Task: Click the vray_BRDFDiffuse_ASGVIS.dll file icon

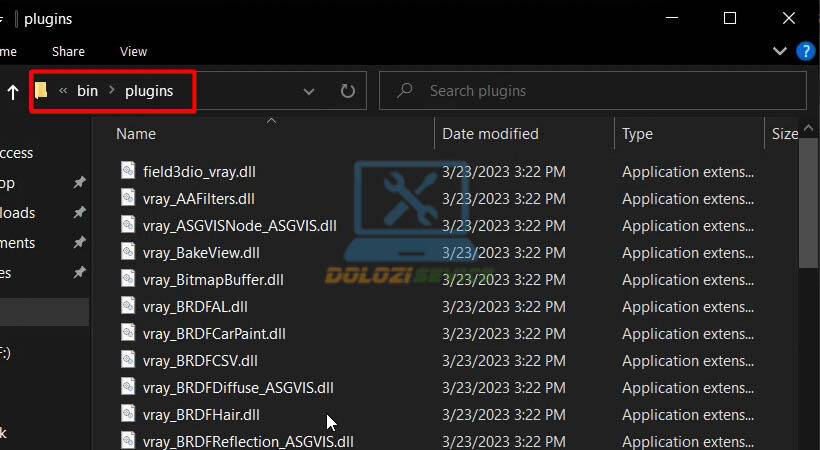Action: [x=128, y=387]
